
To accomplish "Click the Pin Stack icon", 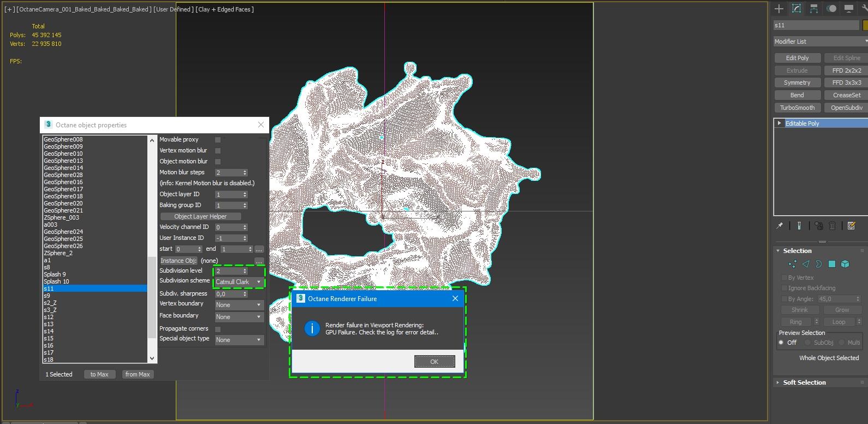I will [780, 226].
